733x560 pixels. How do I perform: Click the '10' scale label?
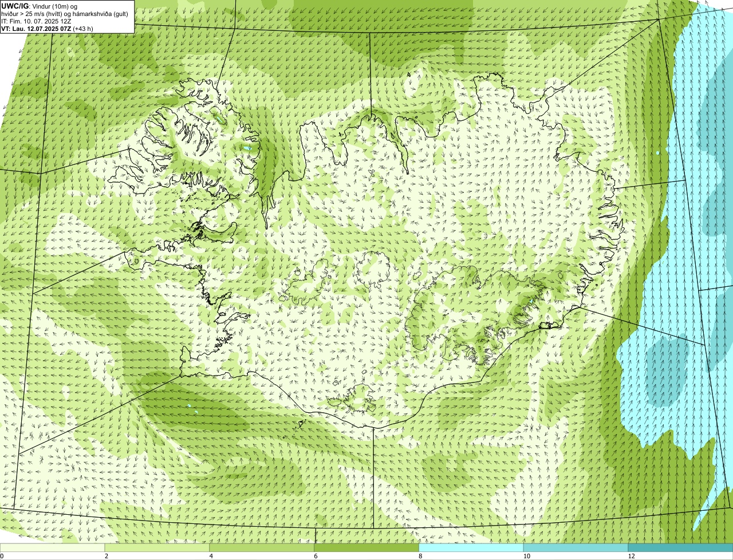526,556
